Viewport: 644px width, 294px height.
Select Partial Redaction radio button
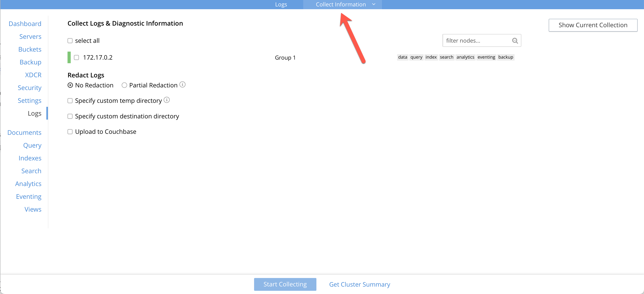pyautogui.click(x=124, y=85)
